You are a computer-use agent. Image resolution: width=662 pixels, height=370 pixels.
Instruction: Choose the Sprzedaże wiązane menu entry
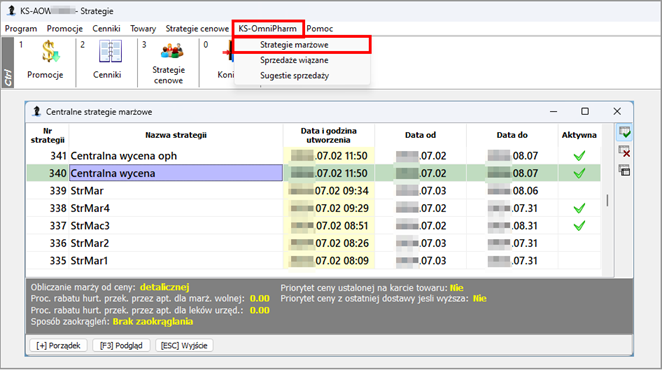tap(294, 60)
